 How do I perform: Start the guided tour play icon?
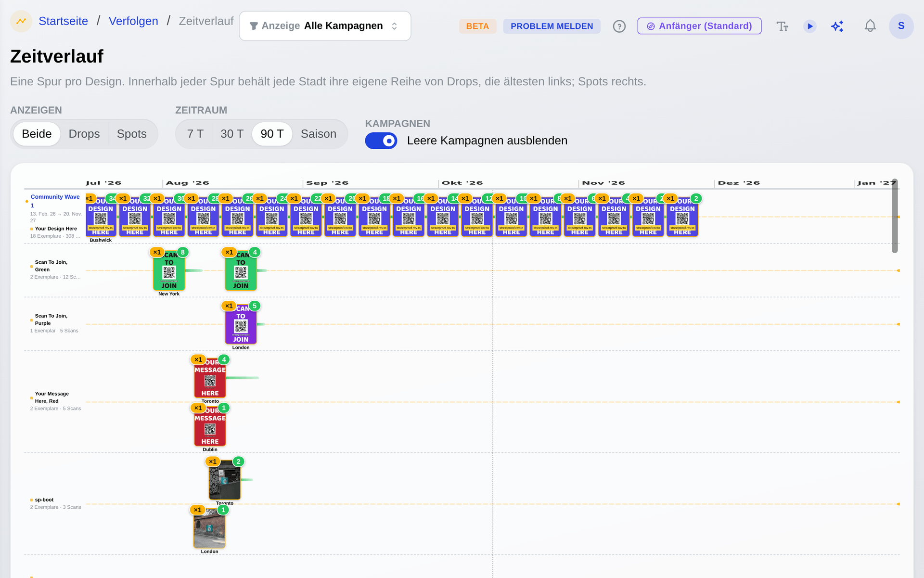coord(810,26)
